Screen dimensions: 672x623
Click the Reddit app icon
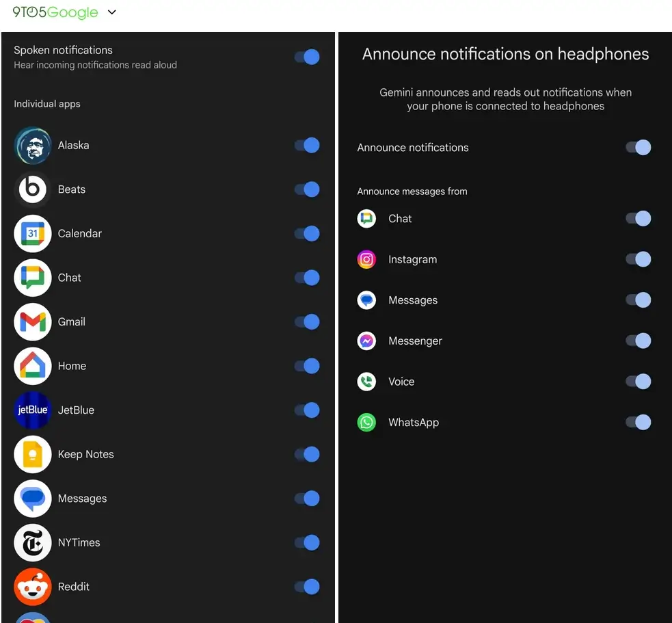[x=32, y=587]
